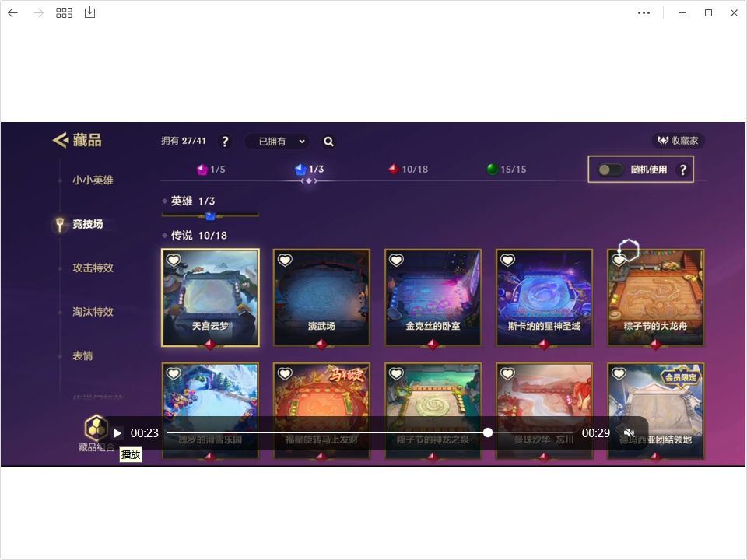Click the 藏品 back arrow

click(x=61, y=140)
